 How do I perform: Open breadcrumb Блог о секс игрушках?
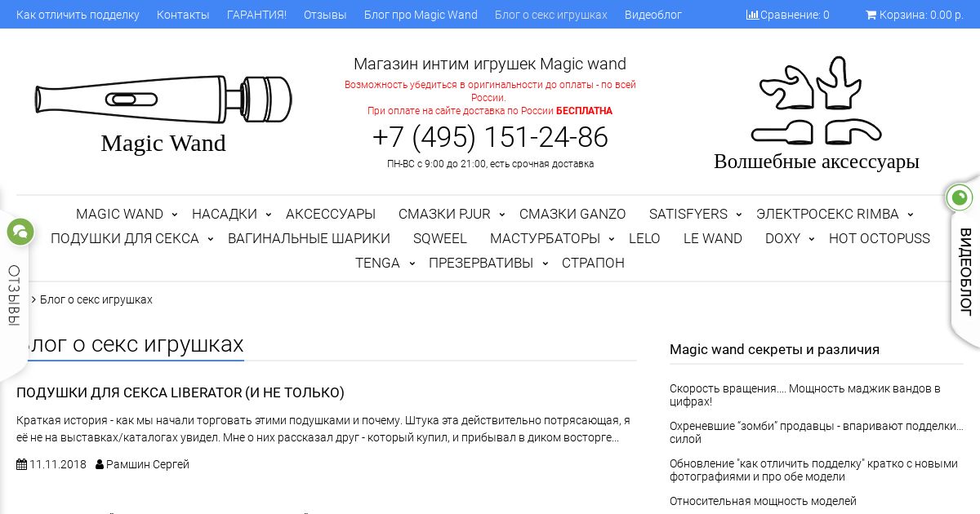(96, 299)
